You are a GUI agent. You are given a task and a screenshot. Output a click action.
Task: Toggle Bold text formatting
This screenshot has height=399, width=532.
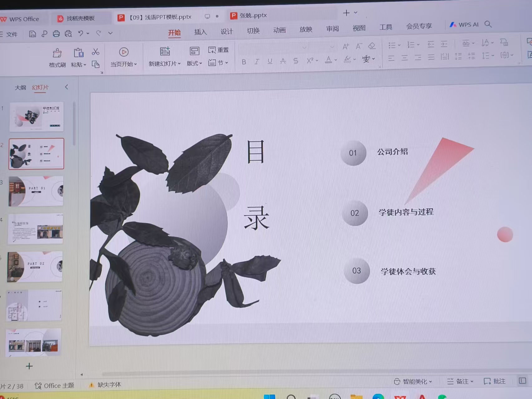[244, 62]
